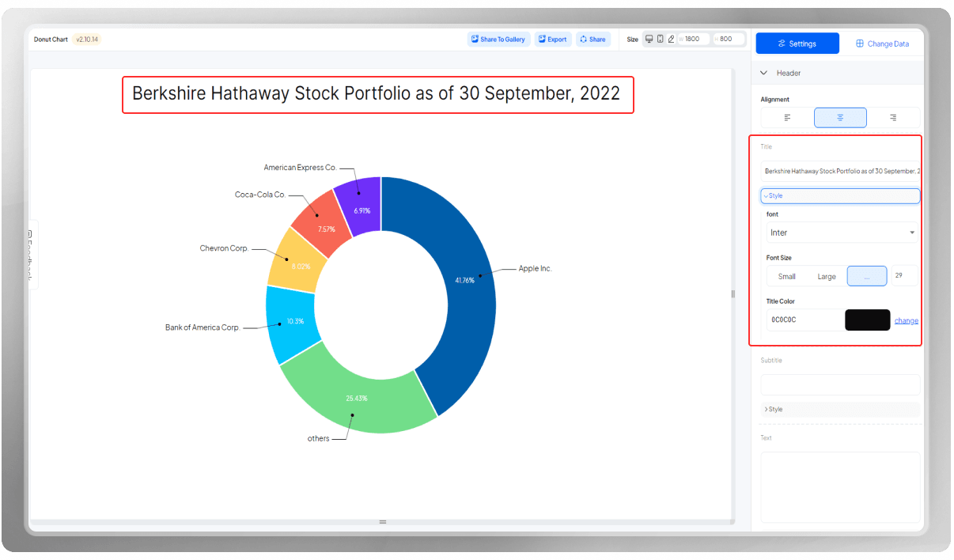Click the custom size pencil icon
This screenshot has width=954, height=560.
click(671, 39)
